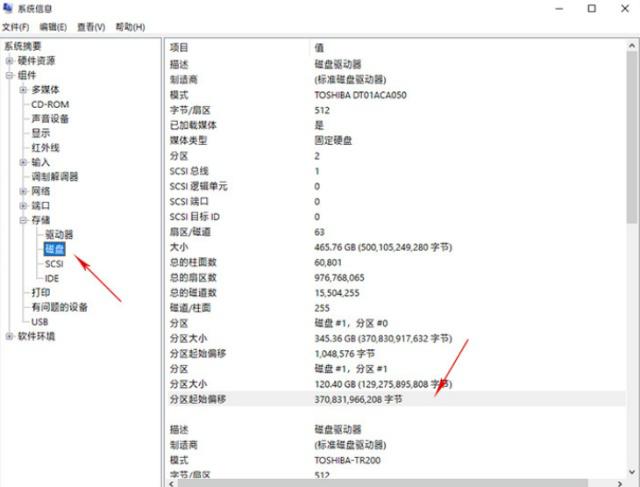Select the 120.40 GB partition size
This screenshot has height=487, width=640.
tap(383, 384)
